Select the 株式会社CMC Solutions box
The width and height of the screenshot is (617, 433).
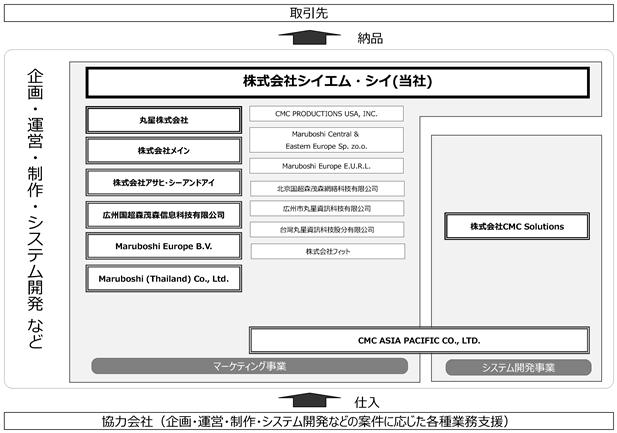click(x=517, y=226)
